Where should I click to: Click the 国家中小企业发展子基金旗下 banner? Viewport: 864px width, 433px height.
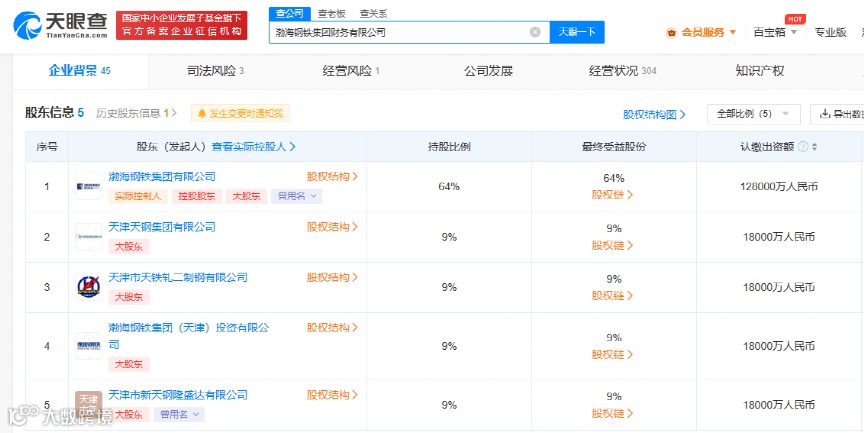point(182,25)
